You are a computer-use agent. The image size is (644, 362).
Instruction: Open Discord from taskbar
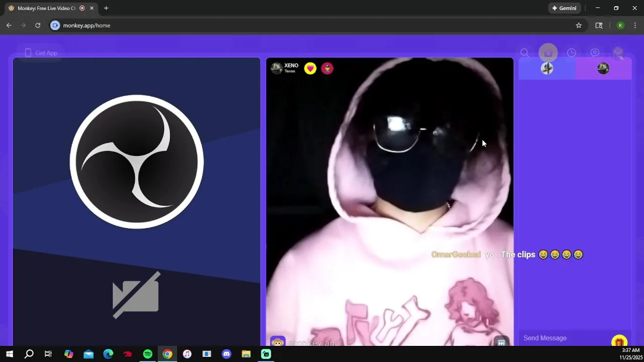[x=226, y=354]
